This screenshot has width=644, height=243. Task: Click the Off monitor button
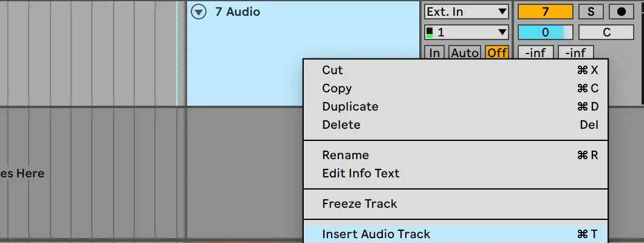pos(497,53)
